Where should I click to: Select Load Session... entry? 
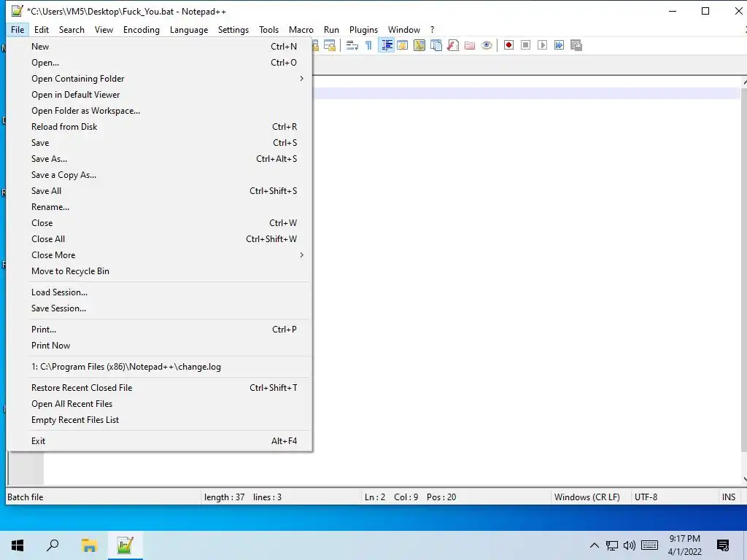point(160,292)
